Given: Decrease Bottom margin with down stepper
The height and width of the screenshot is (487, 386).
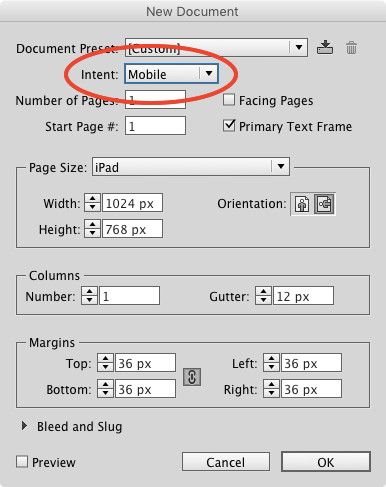Looking at the screenshot, I should tap(105, 393).
